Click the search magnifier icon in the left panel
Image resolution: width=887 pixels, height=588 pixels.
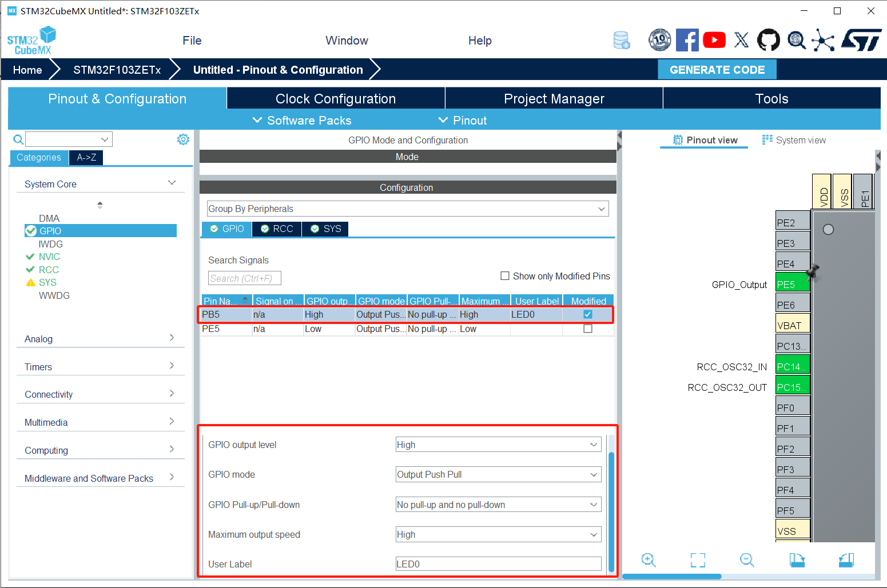click(18, 139)
